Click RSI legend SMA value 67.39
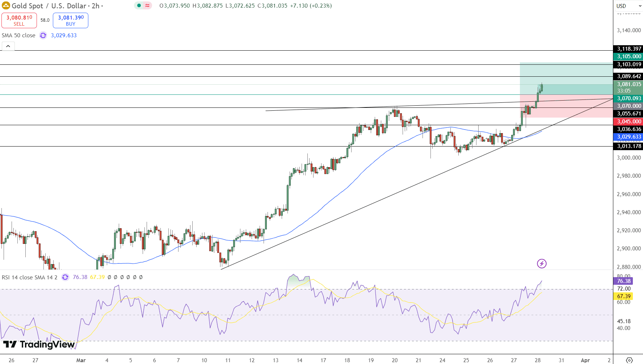 tap(97, 277)
